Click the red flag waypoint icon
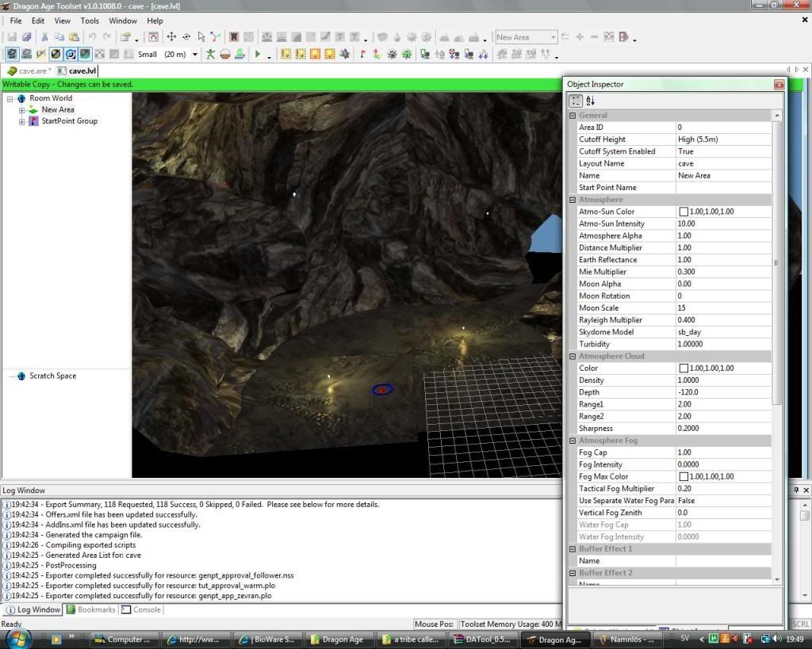Viewport: 812px width, 649px height. (x=362, y=55)
